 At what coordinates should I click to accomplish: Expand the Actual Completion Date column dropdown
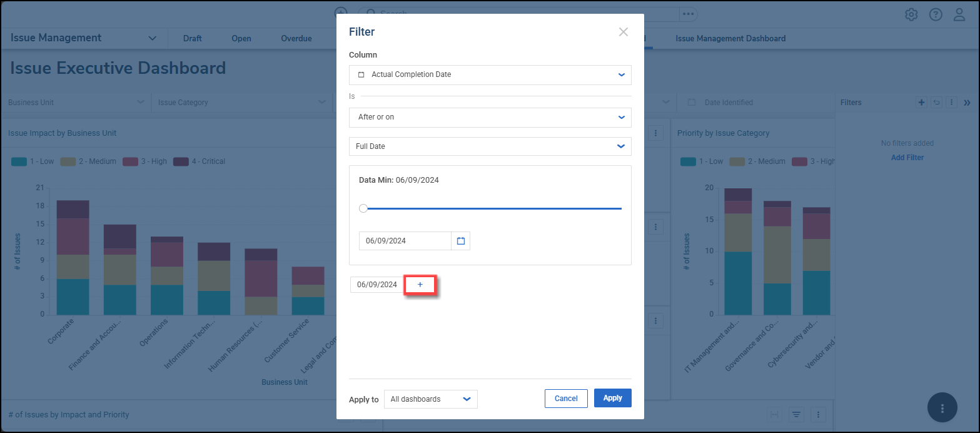pos(490,74)
